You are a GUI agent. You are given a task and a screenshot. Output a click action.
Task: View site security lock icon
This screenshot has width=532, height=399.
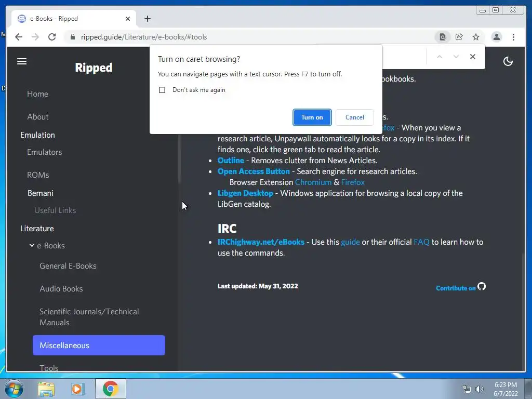click(x=73, y=37)
